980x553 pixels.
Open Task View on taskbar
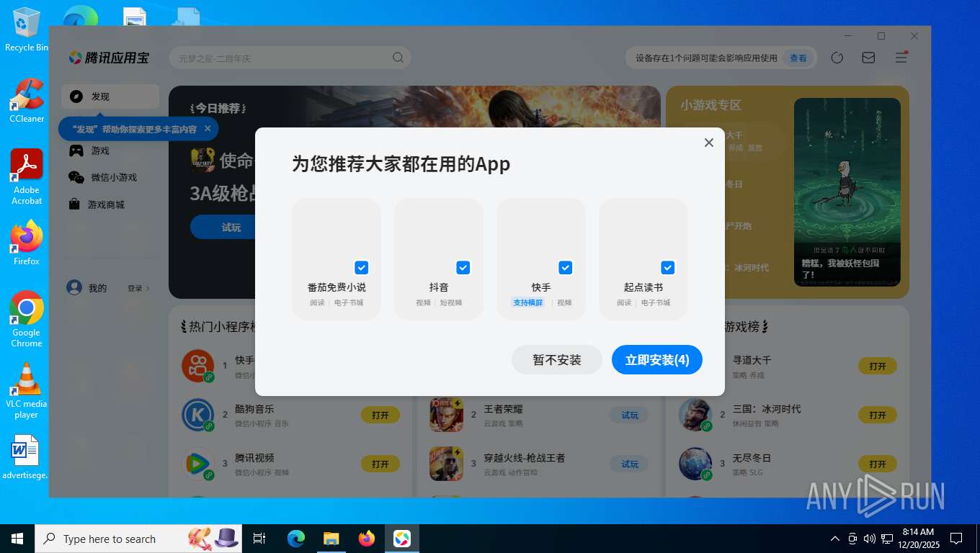[x=259, y=539]
